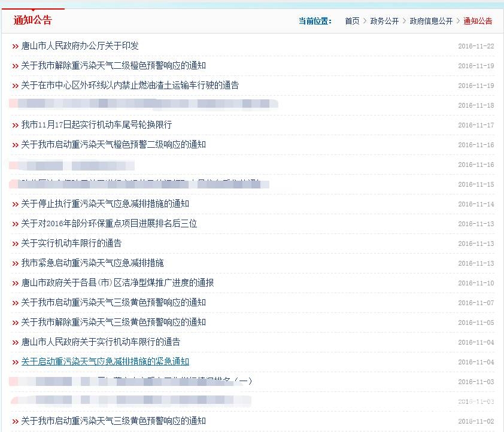This screenshot has height=432, width=504.
Task: Click the red arrow beside 关于启动重污染天气应急减排措施的紧急通知
Action: tap(15, 362)
